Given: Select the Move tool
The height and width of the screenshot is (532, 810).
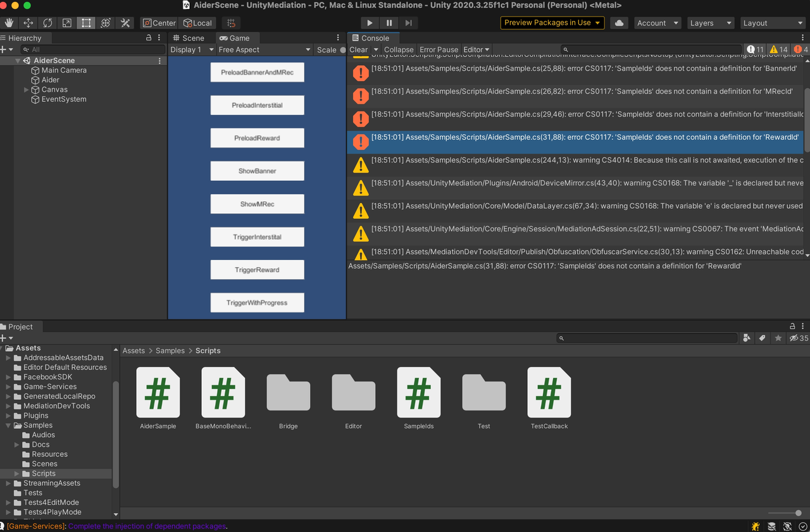Looking at the screenshot, I should pos(28,23).
